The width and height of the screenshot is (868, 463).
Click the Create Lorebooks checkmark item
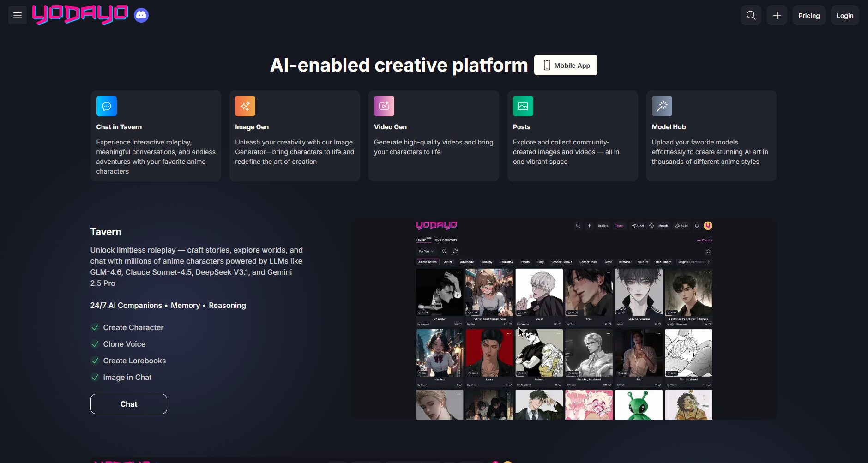(134, 361)
